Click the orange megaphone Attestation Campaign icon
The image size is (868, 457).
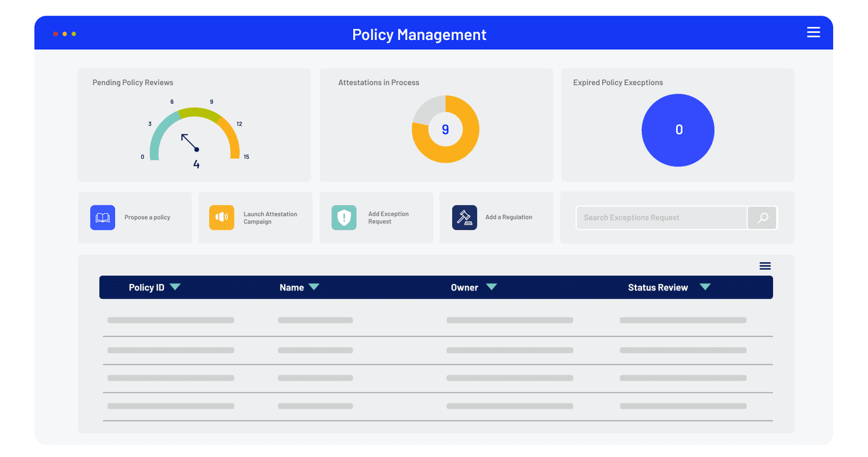[x=222, y=218]
